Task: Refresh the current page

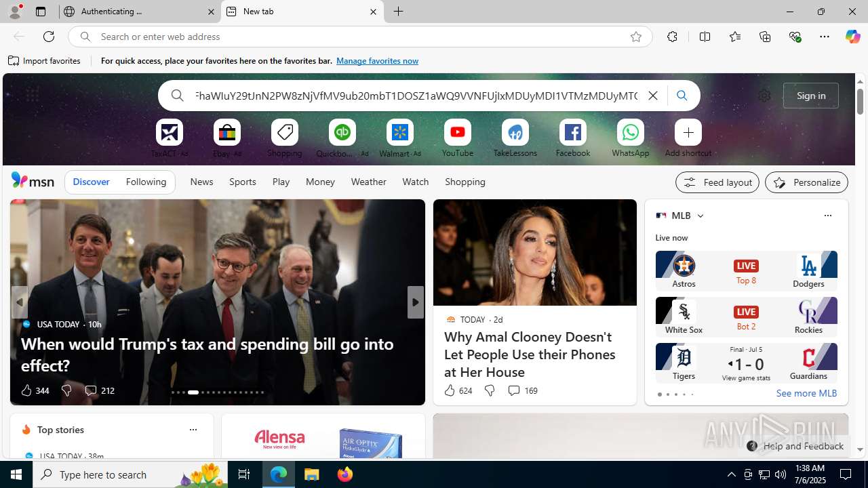Action: click(x=49, y=37)
